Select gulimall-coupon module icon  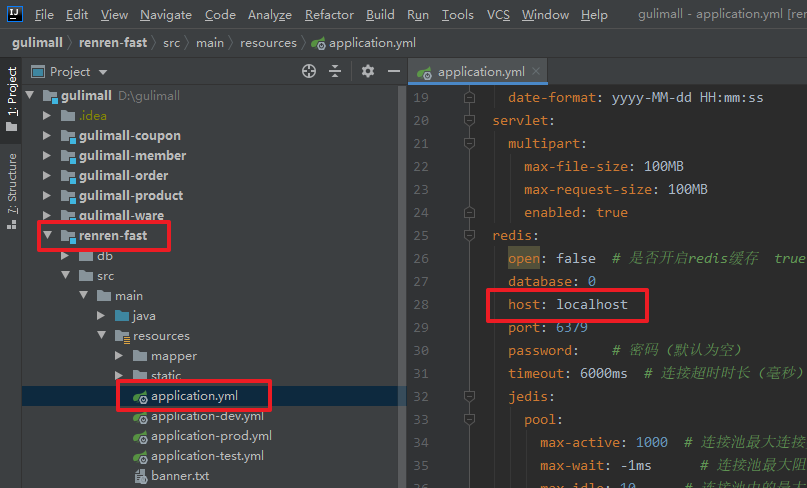pyautogui.click(x=68, y=136)
